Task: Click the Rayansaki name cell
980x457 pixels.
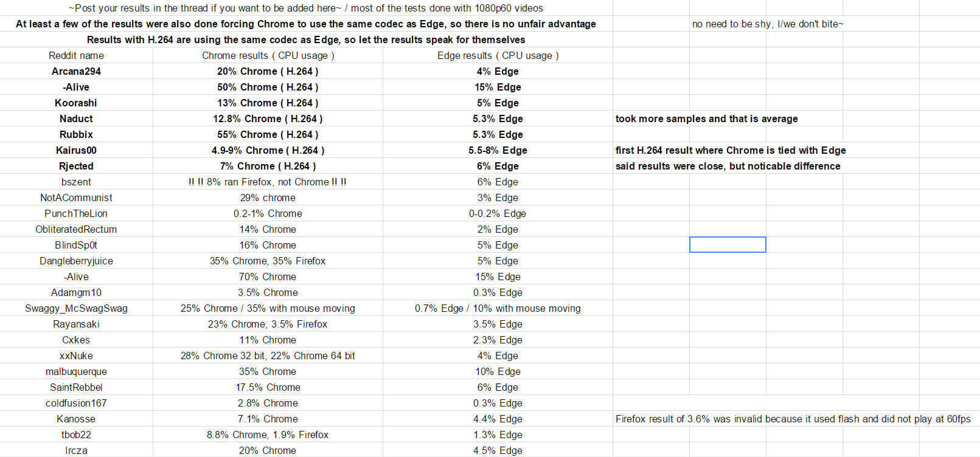Action: 76,324
